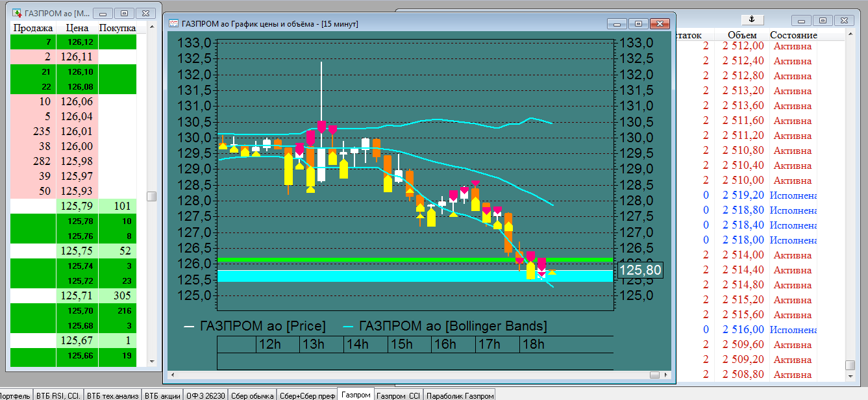The width and height of the screenshot is (868, 400).
Task: Click the 125,80 current price label
Action: pos(640,270)
